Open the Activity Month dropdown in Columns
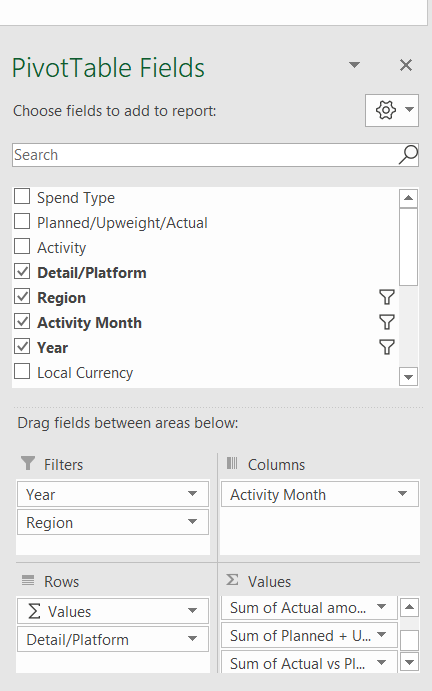Viewport: 432px width, 691px height. click(402, 494)
